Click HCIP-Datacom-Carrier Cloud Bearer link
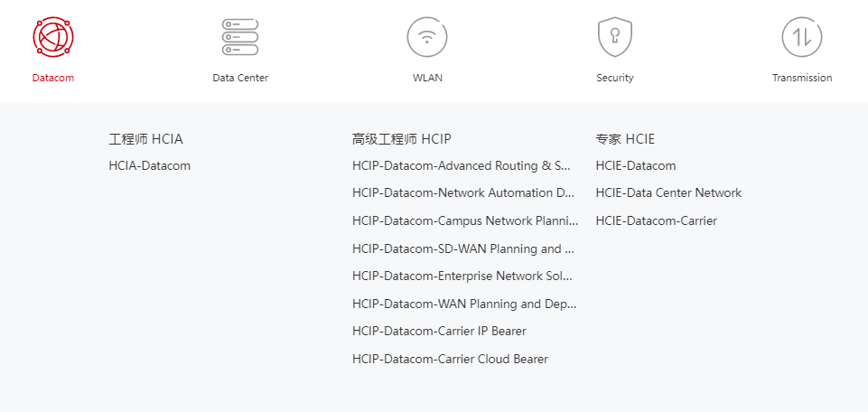The height and width of the screenshot is (412, 868). [450, 359]
